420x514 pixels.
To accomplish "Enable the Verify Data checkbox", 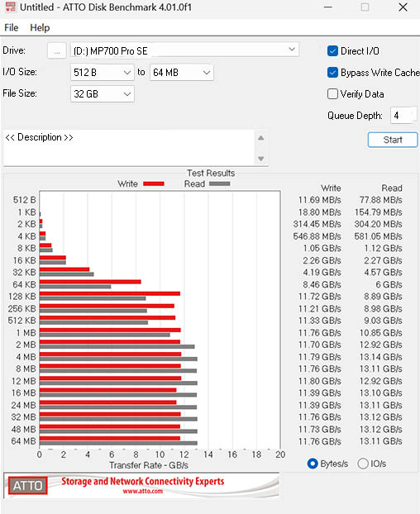I will coord(332,93).
